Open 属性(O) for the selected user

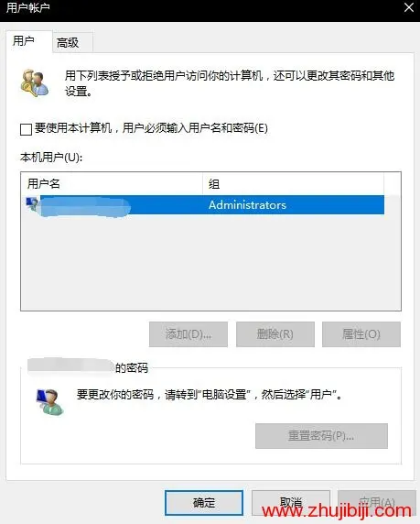[361, 334]
